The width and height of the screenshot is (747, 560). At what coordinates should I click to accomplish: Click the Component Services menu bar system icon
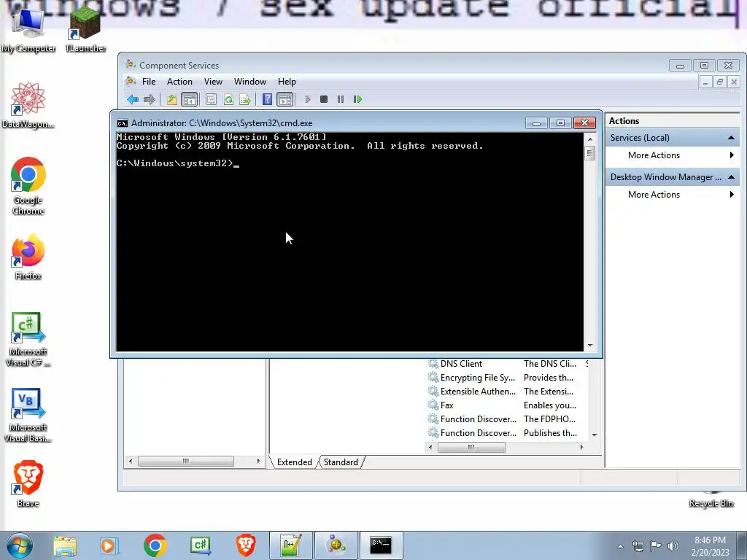click(131, 82)
